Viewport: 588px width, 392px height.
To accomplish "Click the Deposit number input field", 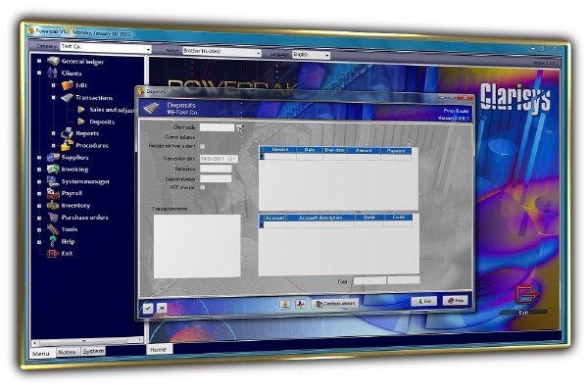I will 216,178.
